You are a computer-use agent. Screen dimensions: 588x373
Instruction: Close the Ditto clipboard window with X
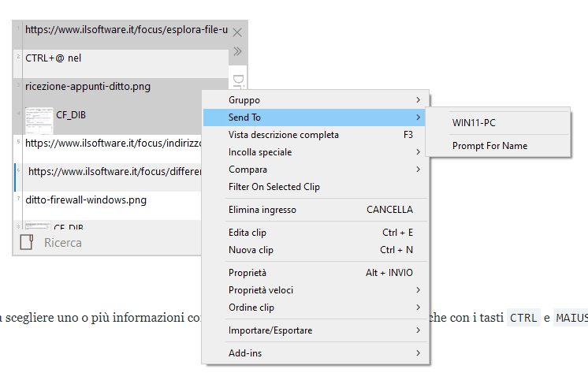click(x=238, y=33)
